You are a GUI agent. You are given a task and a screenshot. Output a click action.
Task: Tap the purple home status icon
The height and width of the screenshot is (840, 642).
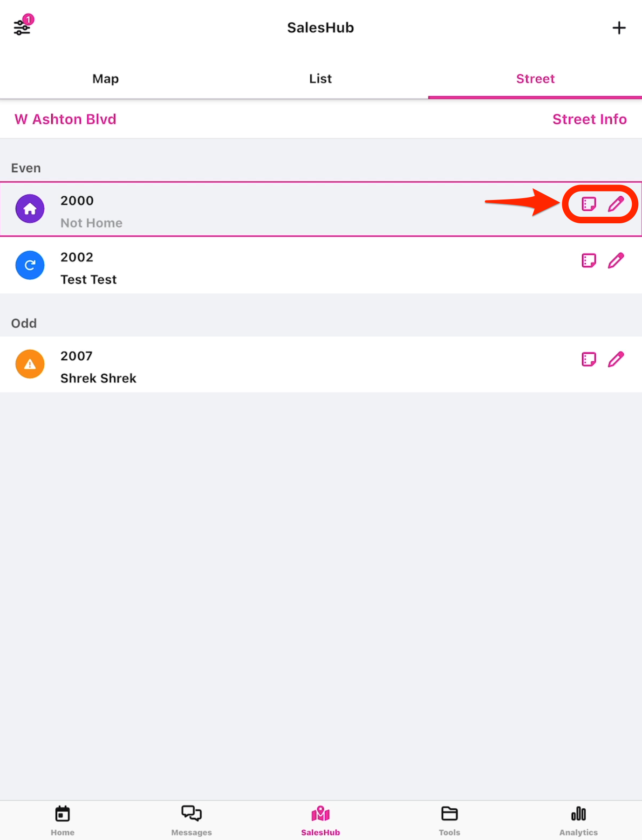click(x=30, y=209)
